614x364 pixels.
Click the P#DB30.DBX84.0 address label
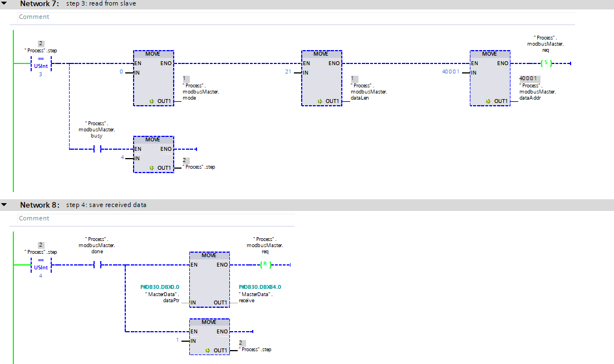(x=260, y=287)
